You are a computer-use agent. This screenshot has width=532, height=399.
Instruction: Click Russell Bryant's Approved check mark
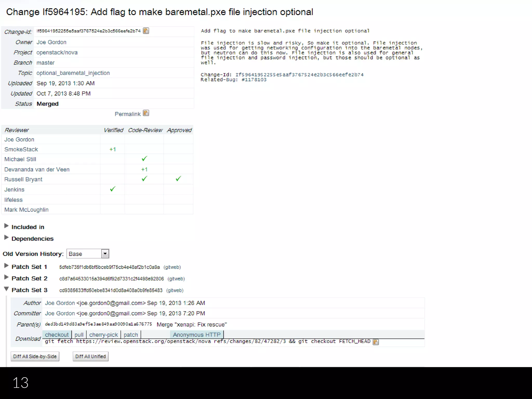(178, 179)
